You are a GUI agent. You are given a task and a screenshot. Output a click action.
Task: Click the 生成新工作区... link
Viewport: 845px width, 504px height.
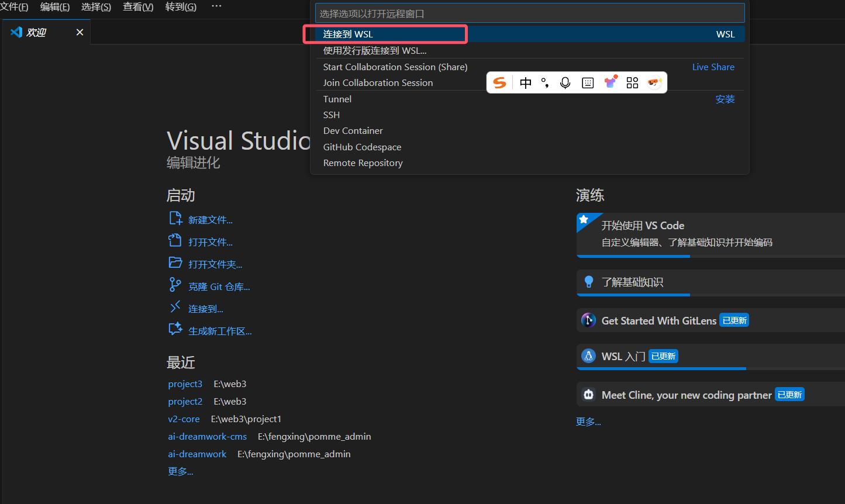click(x=220, y=331)
